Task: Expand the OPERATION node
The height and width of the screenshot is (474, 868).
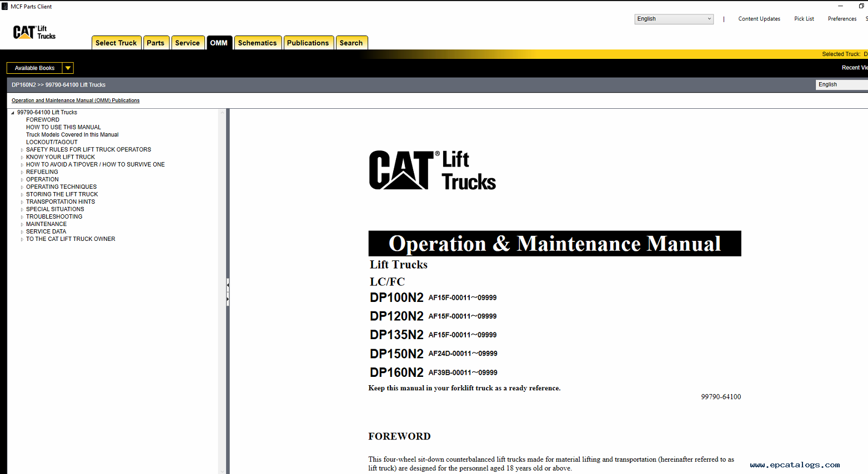Action: [x=22, y=180]
